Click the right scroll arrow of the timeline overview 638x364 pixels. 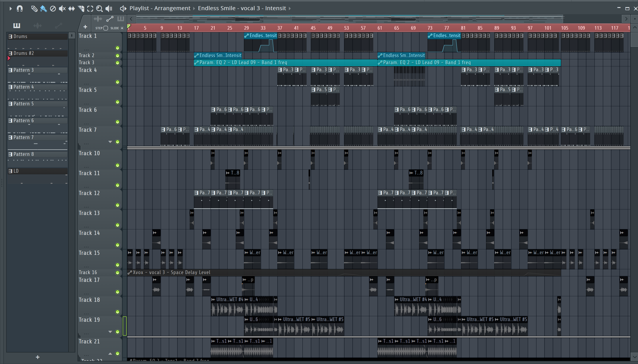[626, 19]
